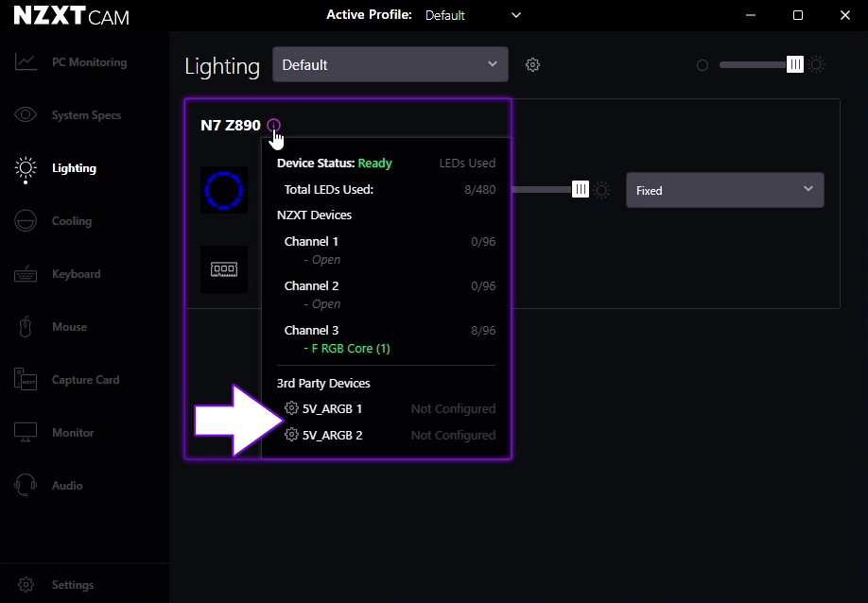Toggle lighting with the circle icon near brightness slider
868x603 pixels.
click(x=703, y=64)
